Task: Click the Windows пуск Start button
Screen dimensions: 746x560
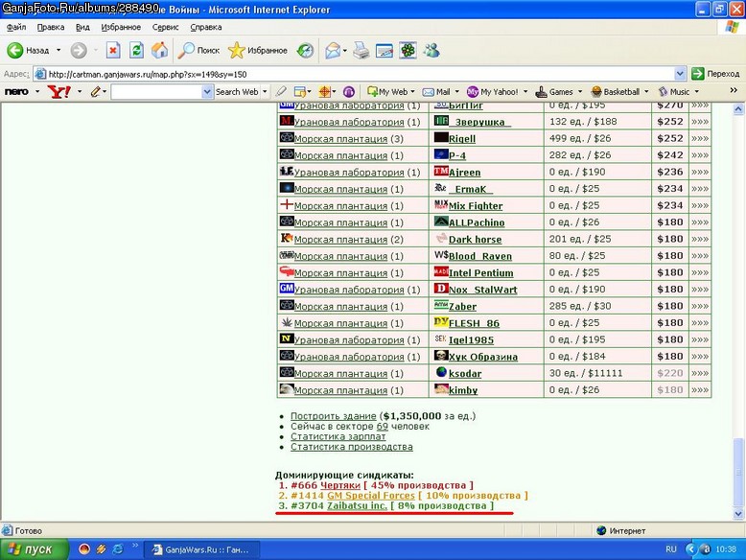Action: [x=32, y=549]
